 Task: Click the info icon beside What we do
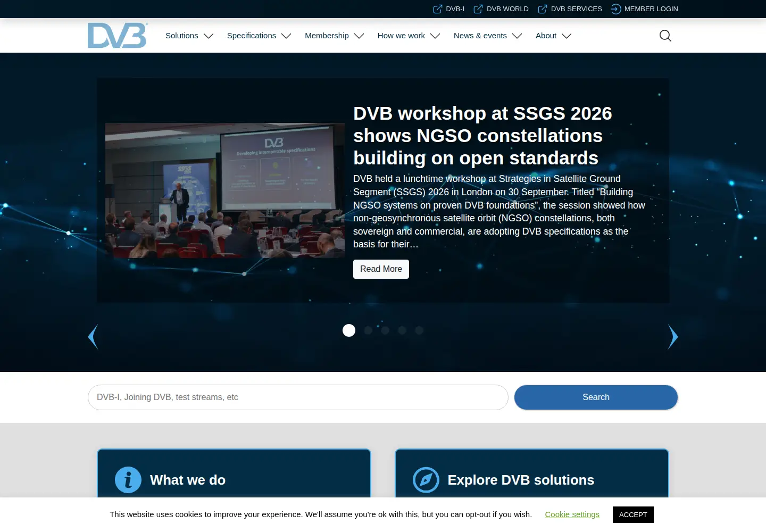click(x=128, y=480)
